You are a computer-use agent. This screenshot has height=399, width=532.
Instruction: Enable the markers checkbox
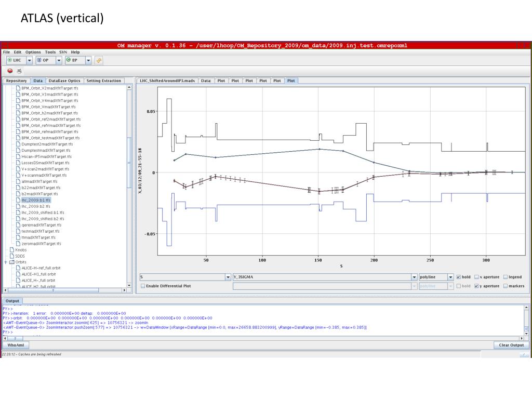506,286
